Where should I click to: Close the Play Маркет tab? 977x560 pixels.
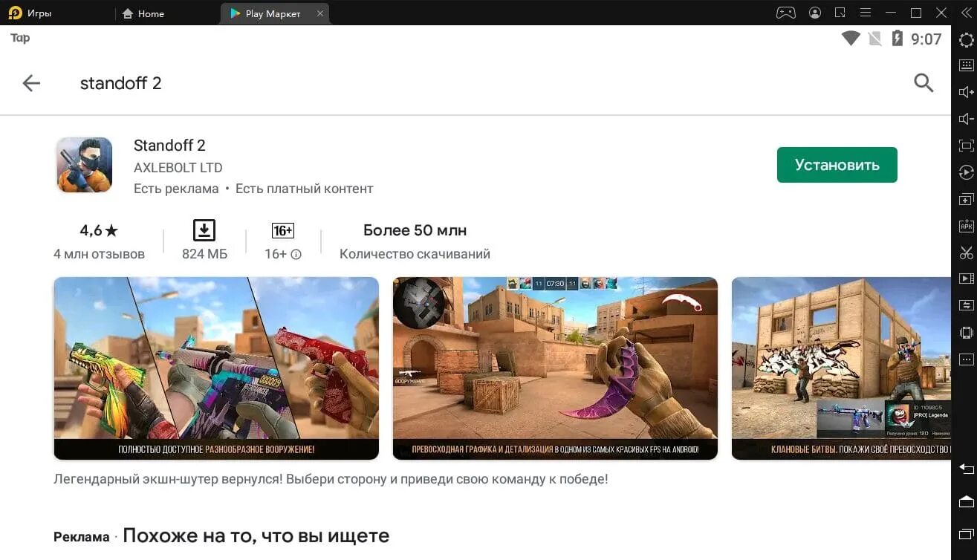pos(320,13)
